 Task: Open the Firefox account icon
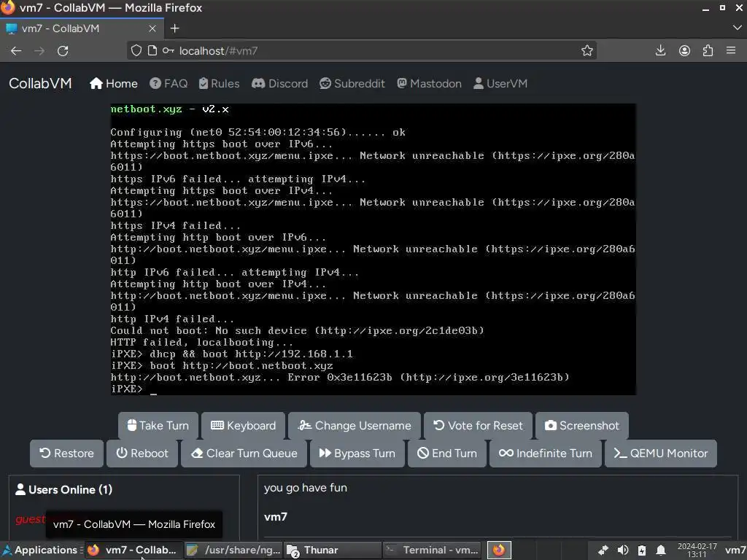coord(684,50)
